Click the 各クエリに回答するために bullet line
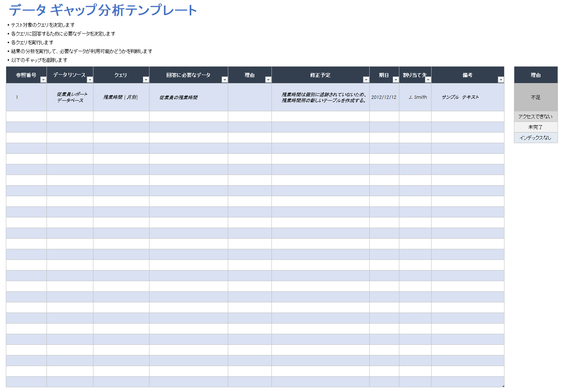 click(61, 34)
